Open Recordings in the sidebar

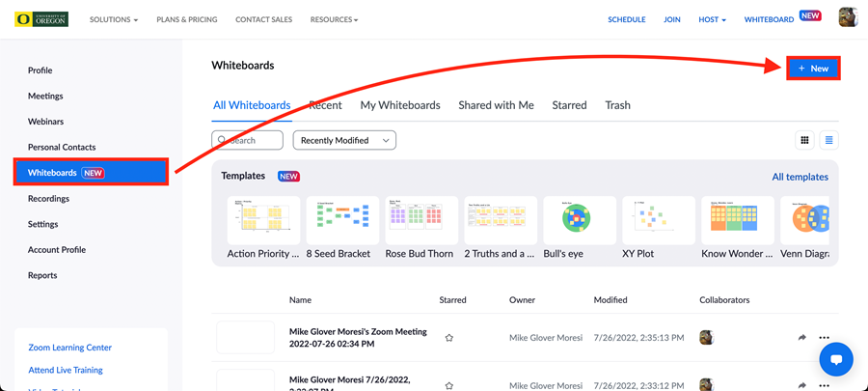pyautogui.click(x=49, y=198)
